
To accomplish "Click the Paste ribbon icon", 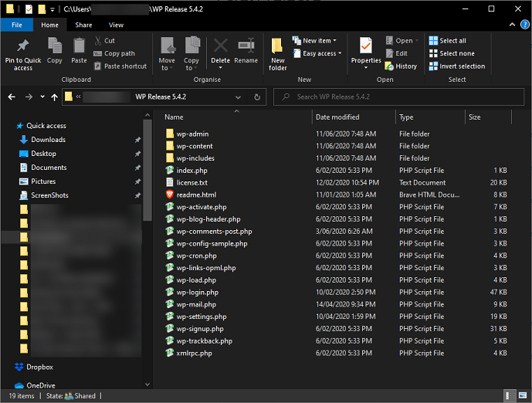I will 79,46.
